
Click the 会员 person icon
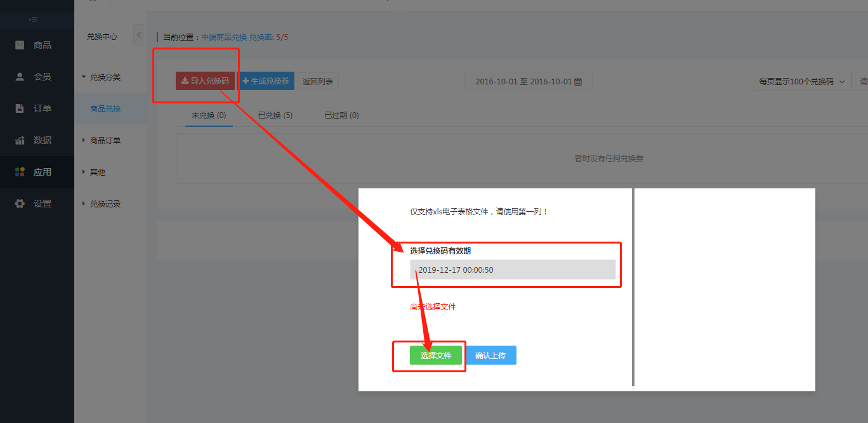click(20, 77)
